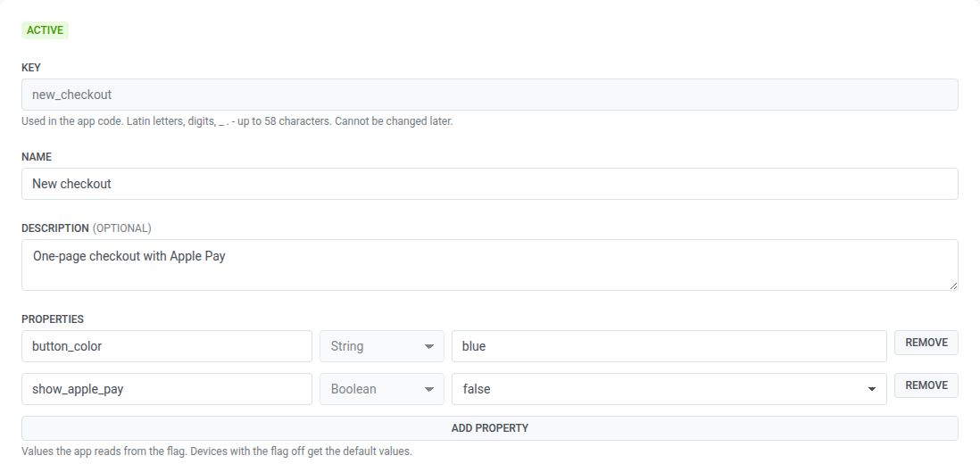Click the description resize handle
The image size is (980, 472).
[952, 286]
